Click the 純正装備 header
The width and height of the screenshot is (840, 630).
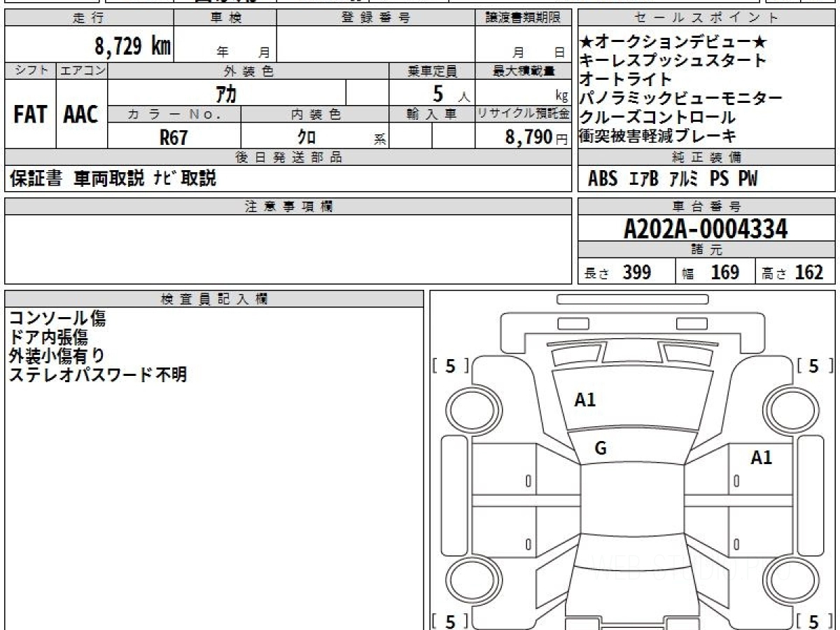point(707,157)
